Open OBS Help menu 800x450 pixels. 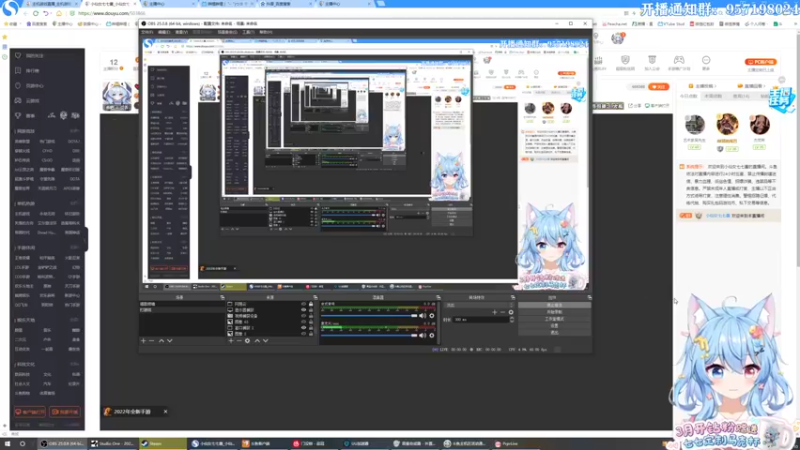click(266, 32)
